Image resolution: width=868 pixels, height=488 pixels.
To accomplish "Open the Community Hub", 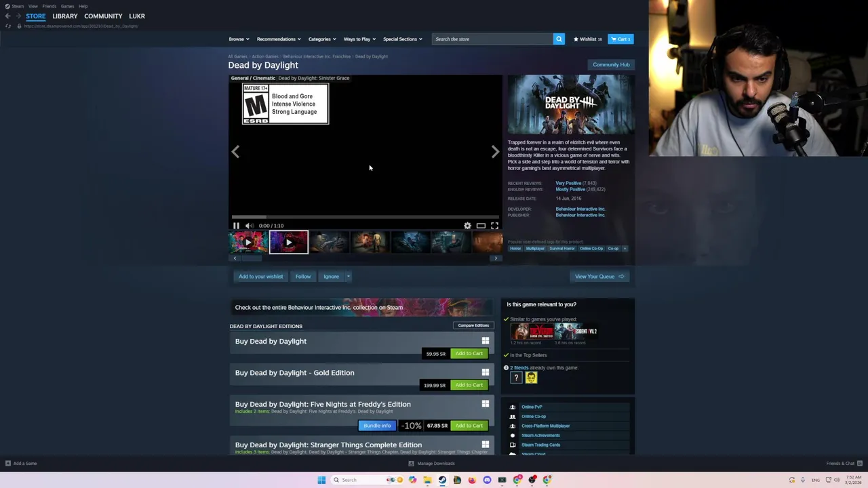I will pos(611,64).
